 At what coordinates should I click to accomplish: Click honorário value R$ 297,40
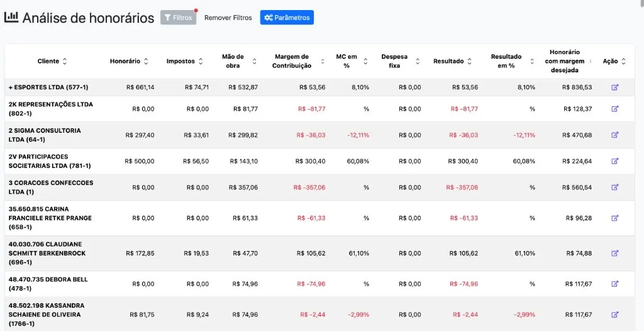(140, 135)
